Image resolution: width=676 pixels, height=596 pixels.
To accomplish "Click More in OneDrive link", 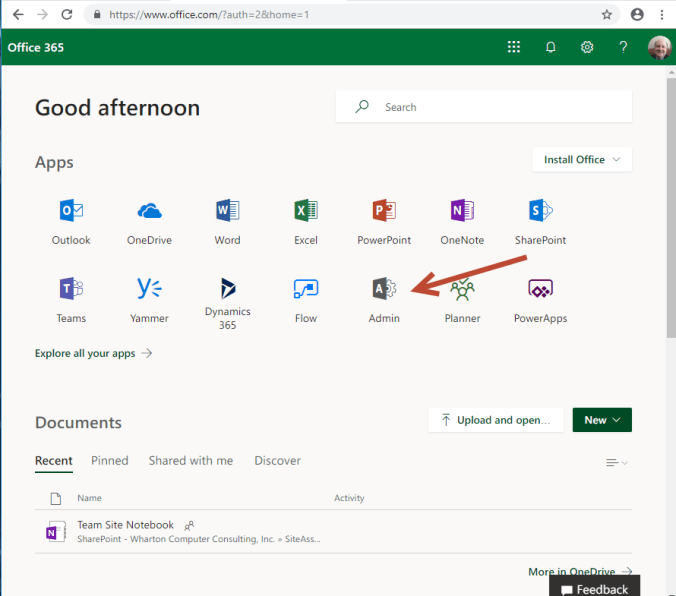I will point(580,571).
